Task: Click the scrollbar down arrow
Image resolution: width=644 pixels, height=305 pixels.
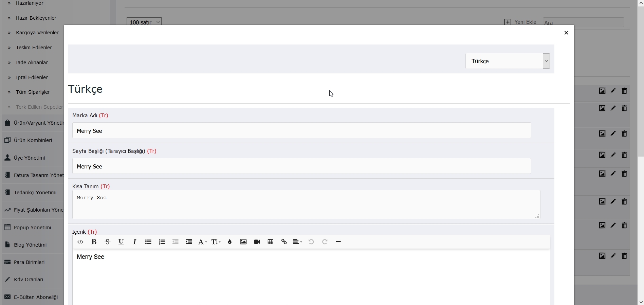Action: point(641,302)
